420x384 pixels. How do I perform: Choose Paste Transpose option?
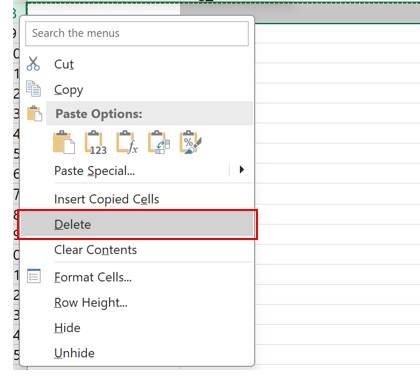point(159,142)
